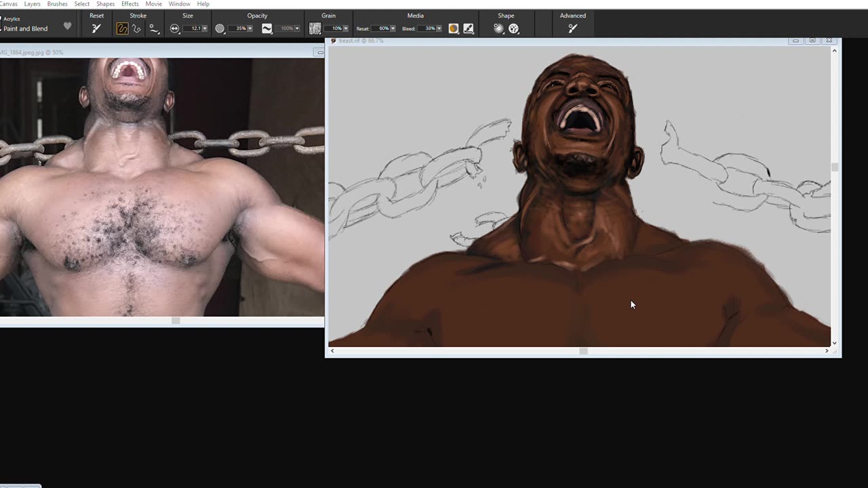Image resolution: width=868 pixels, height=488 pixels.
Task: Expand the Size 12.1 slider dropdown
Action: point(204,28)
